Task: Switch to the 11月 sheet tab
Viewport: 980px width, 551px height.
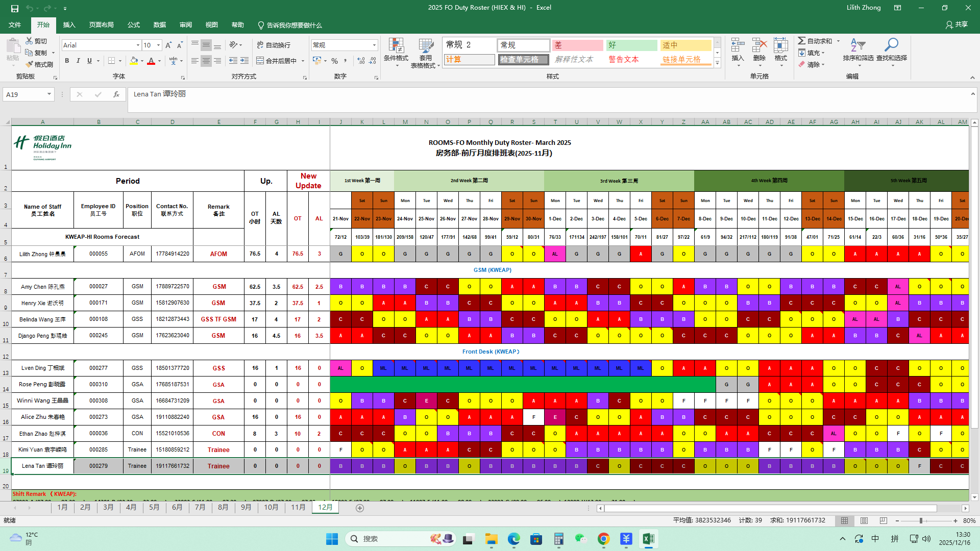Action: 298,508
